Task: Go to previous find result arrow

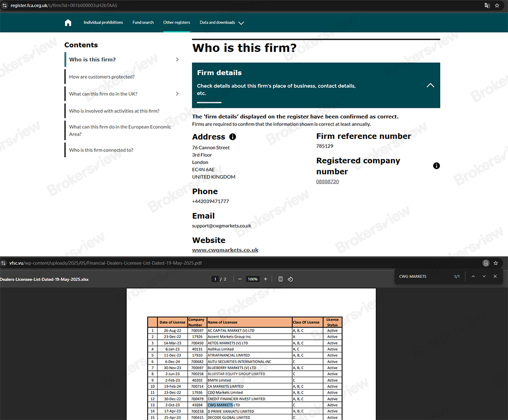Action: [473, 276]
